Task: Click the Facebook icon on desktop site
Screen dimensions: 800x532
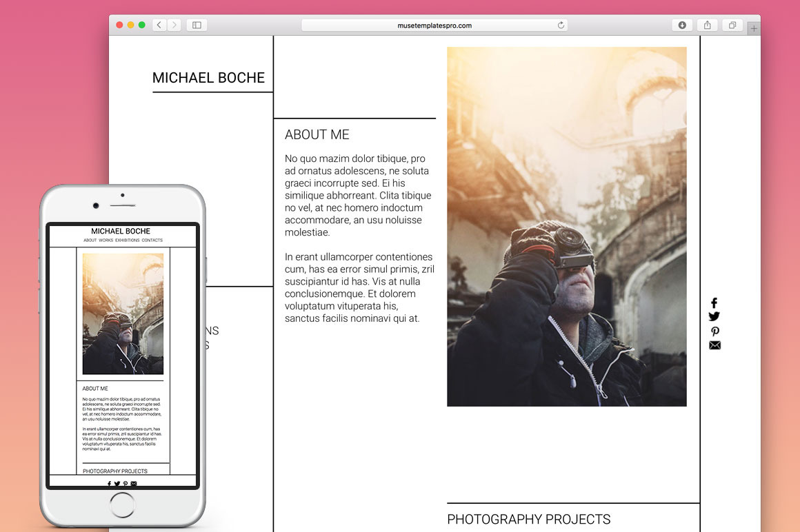Action: tap(714, 303)
